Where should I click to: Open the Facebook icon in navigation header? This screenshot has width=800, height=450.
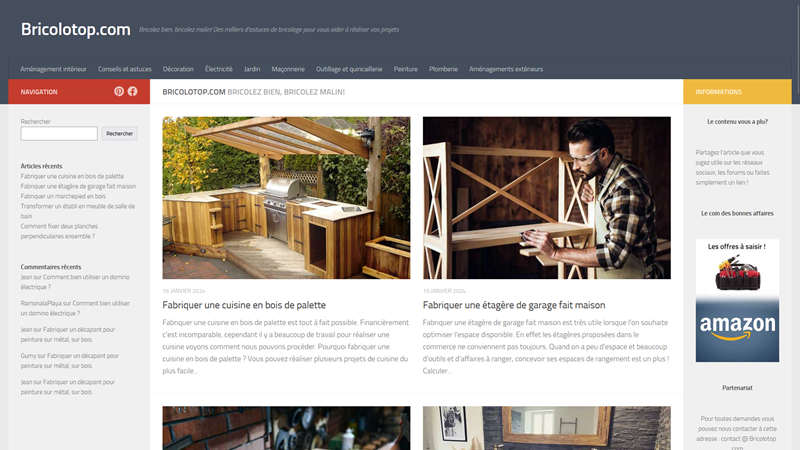pyautogui.click(x=133, y=91)
